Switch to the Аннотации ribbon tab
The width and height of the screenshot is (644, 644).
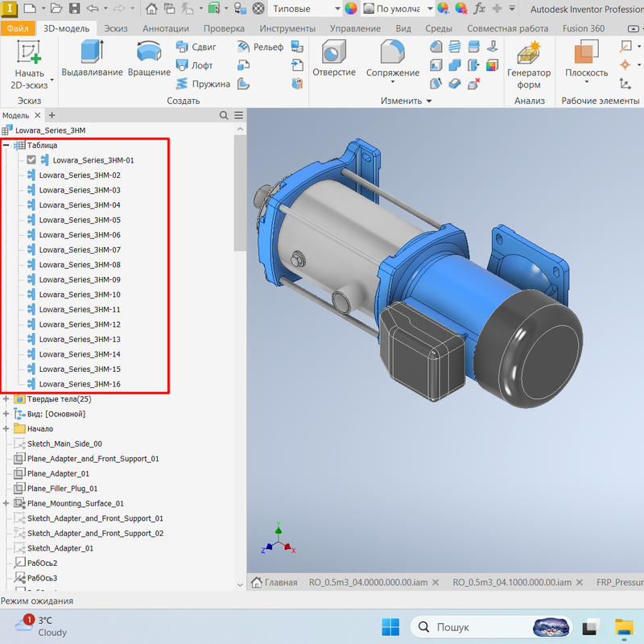166,28
